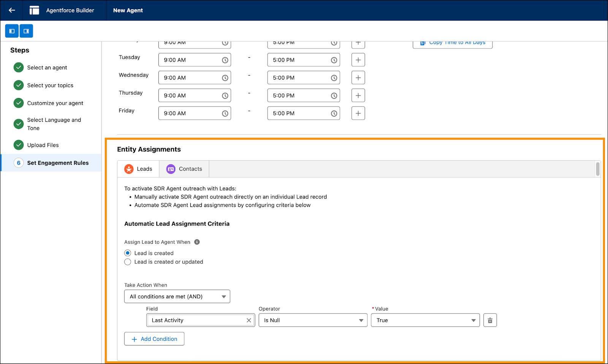Click Customize your agent checkmark icon

click(19, 103)
